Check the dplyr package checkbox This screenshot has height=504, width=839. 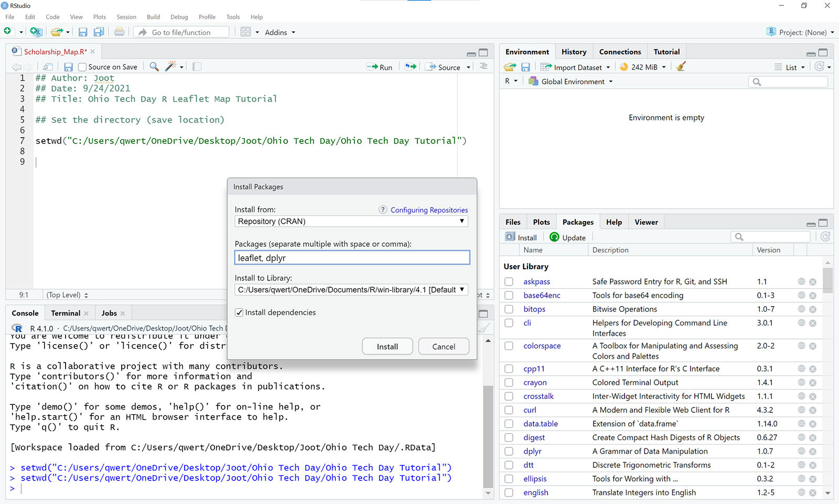[509, 451]
